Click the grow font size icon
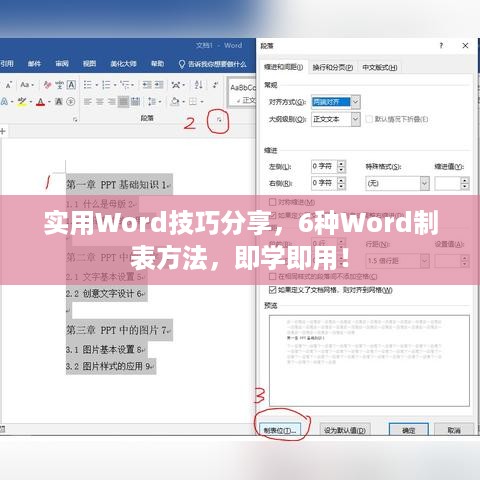Image resolution: width=480 pixels, height=480 pixels. pyautogui.click(x=9, y=85)
